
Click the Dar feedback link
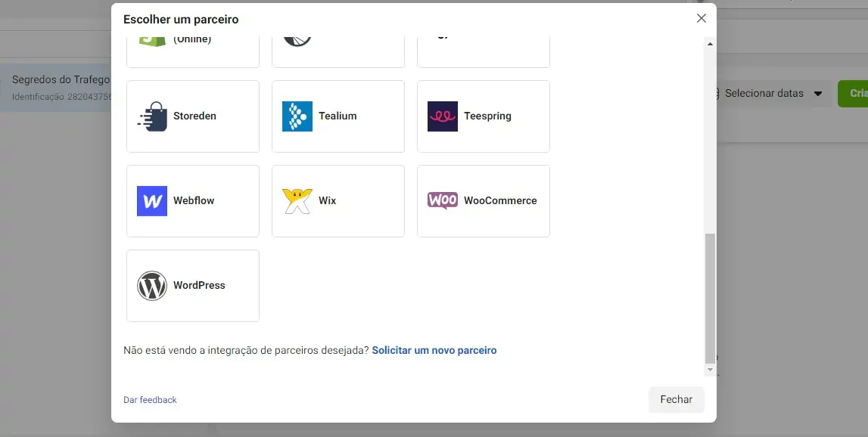click(150, 400)
